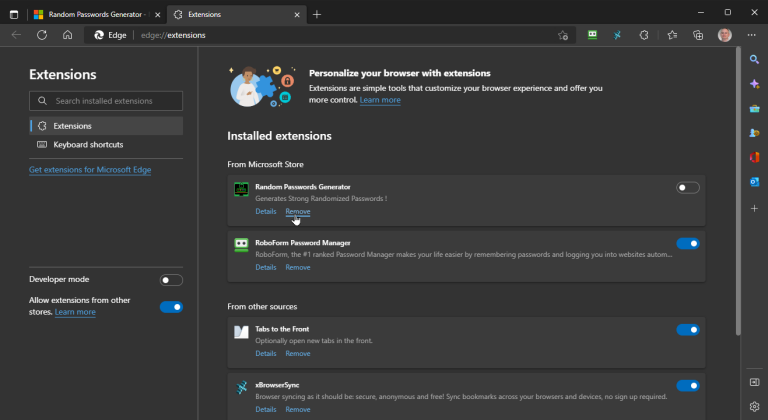Turn off Allow extensions from other stores
The height and width of the screenshot is (420, 768).
click(x=171, y=307)
